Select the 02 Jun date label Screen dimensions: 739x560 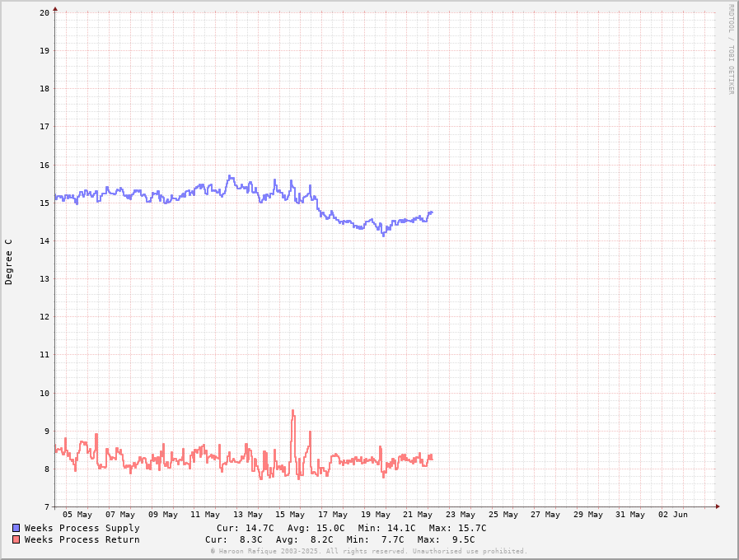point(672,515)
